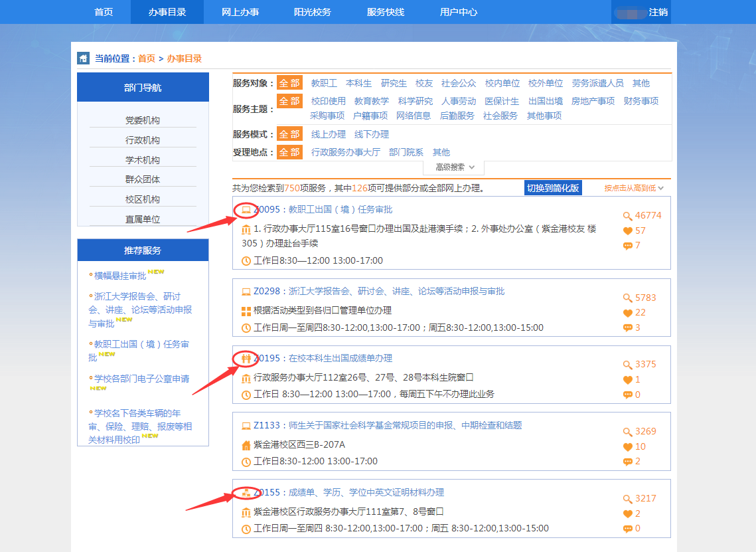Click the comment icon on the Z0298 row
756x552 pixels.
pos(627,328)
